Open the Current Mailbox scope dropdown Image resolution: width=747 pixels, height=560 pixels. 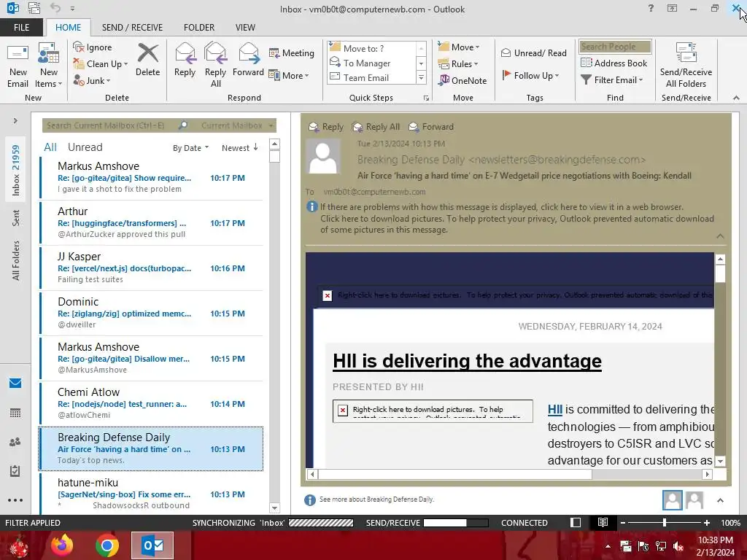(x=237, y=125)
